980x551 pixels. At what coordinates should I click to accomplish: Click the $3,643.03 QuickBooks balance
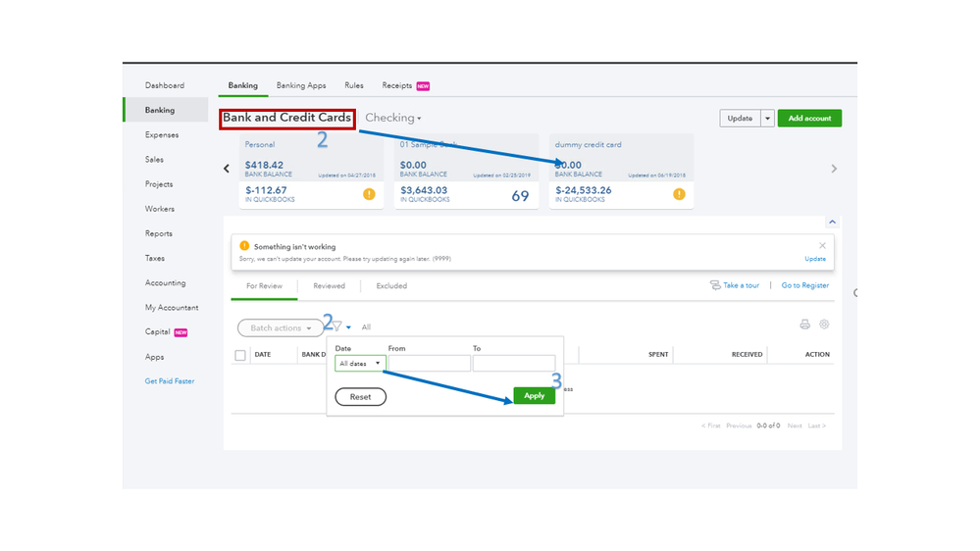[424, 190]
